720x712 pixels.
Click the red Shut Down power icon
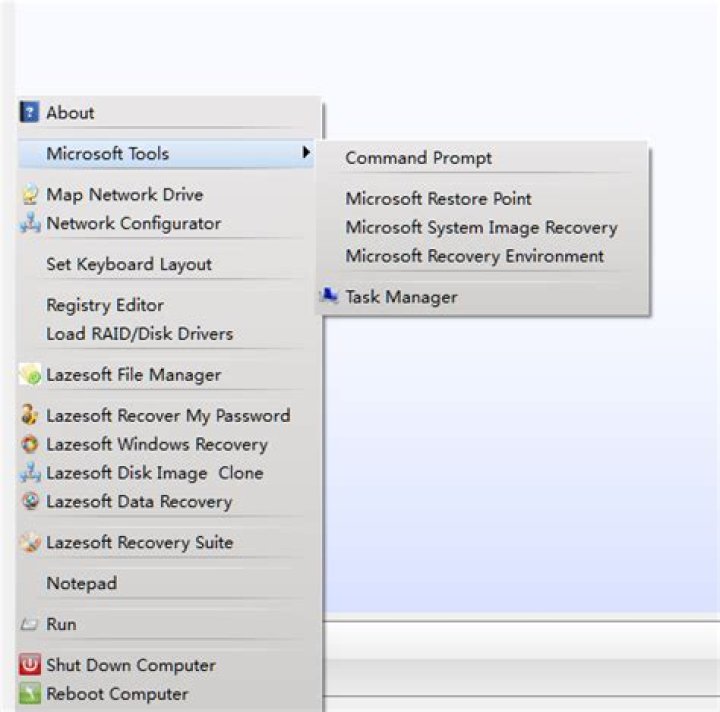30,665
